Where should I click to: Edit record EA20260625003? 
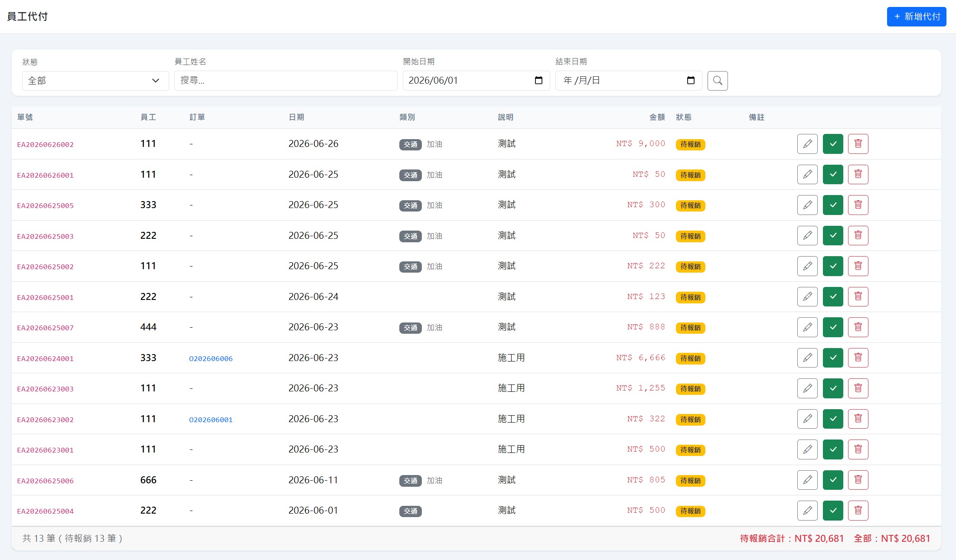pos(807,235)
